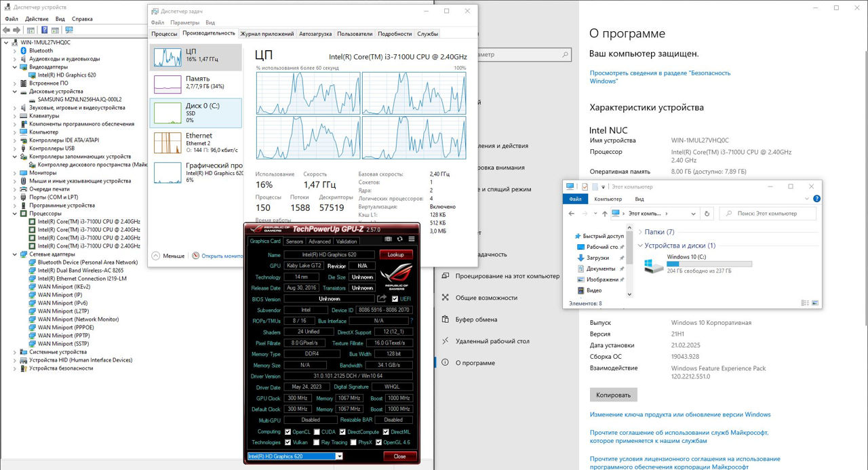Click the Settings remote desktop (Удаленный рабочий стол) icon

tap(445, 341)
